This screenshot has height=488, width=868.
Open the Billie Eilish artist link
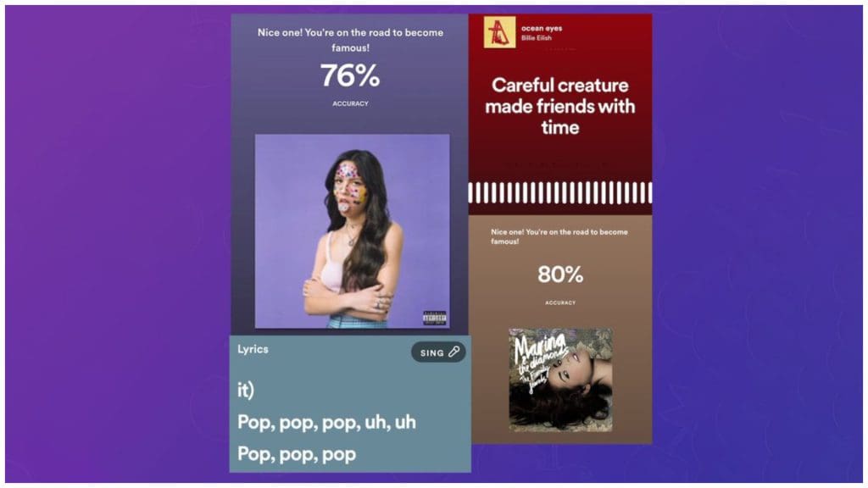click(536, 38)
